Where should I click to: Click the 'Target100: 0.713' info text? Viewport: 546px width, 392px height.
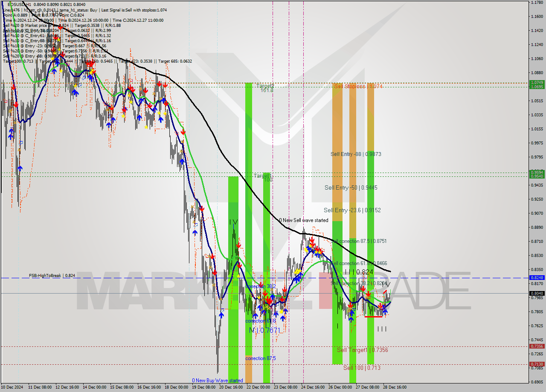[18, 61]
